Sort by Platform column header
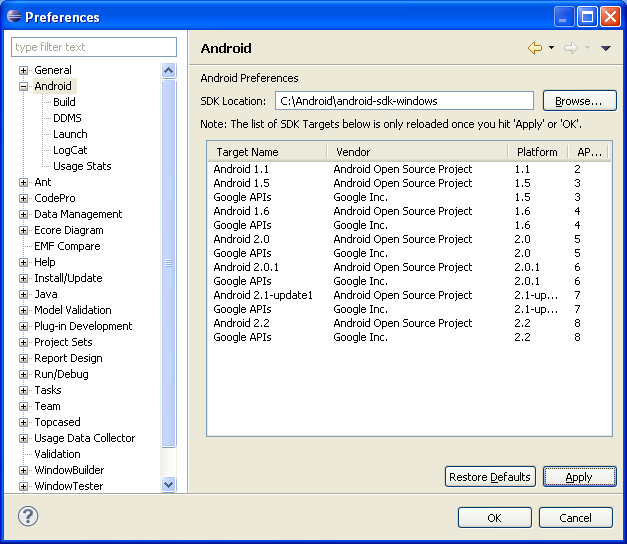 coord(538,152)
